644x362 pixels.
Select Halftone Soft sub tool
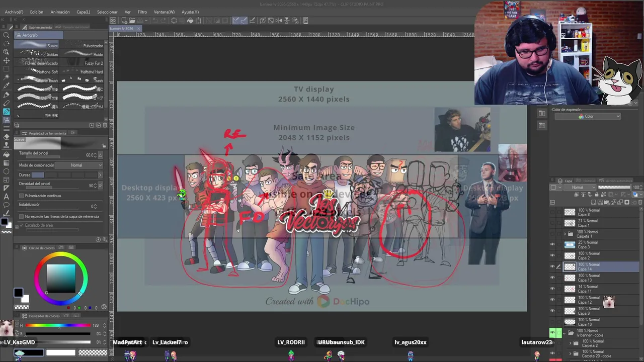(37, 71)
